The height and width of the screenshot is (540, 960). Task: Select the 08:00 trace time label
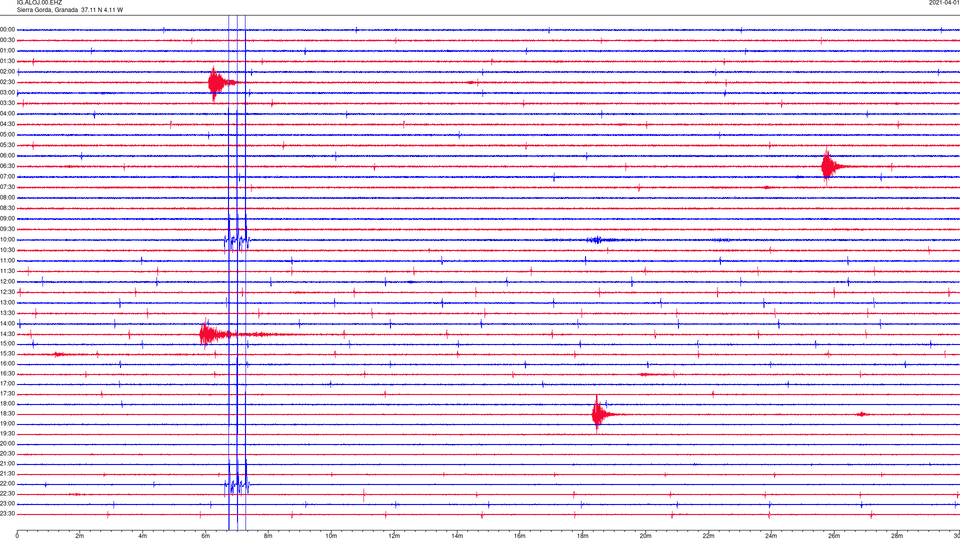(x=8, y=198)
